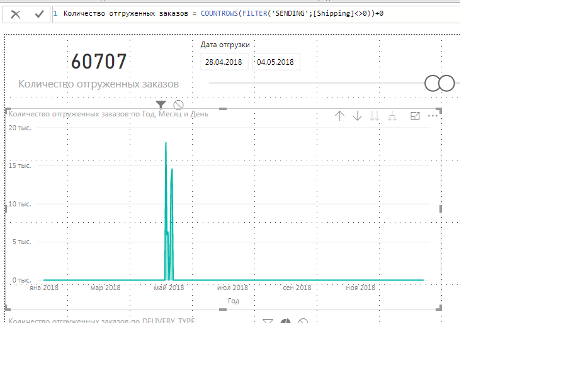Screen dimensions: 583x392
Task: Drill up using the up arrow icon
Action: pos(339,116)
